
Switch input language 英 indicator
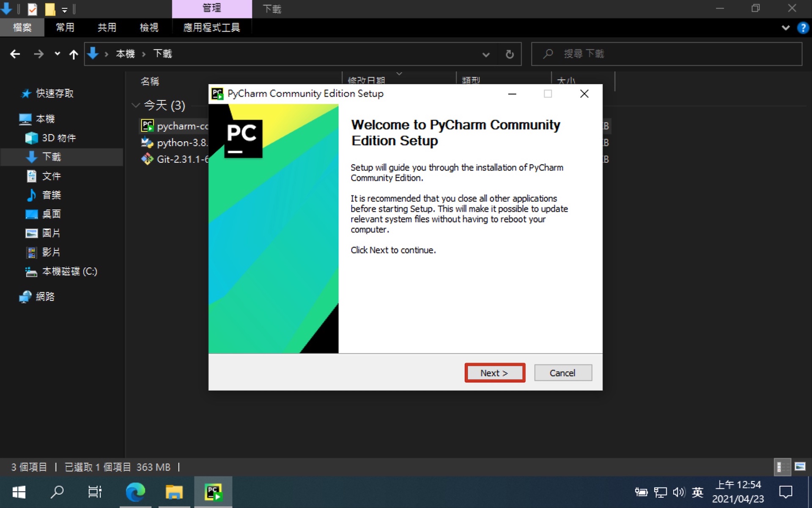pyautogui.click(x=697, y=492)
